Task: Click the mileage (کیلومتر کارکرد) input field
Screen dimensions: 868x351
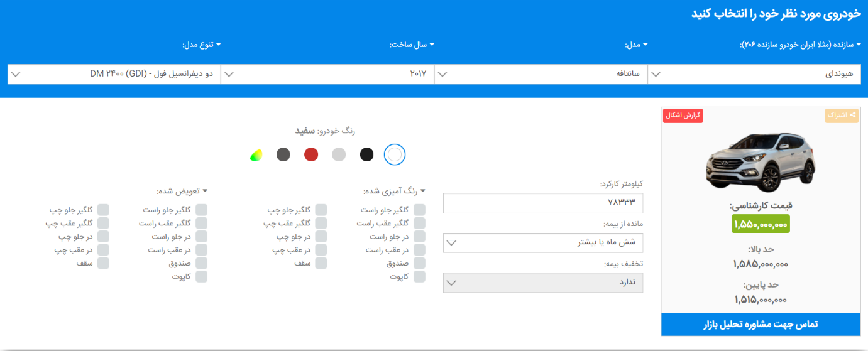Action: coord(543,203)
